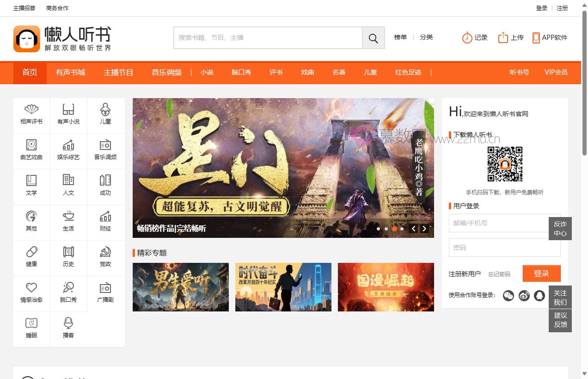Click the 上传 upload icon
Image resolution: width=588 pixels, height=379 pixels.
[x=504, y=37]
